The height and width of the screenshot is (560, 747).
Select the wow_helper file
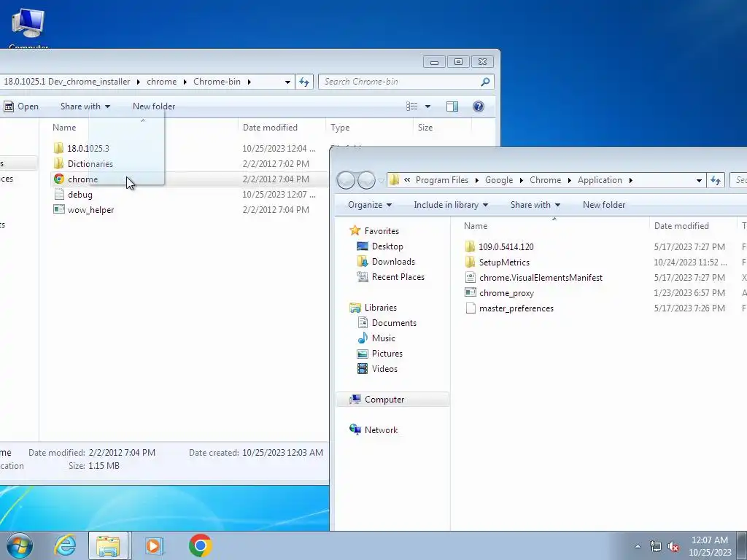(x=90, y=209)
